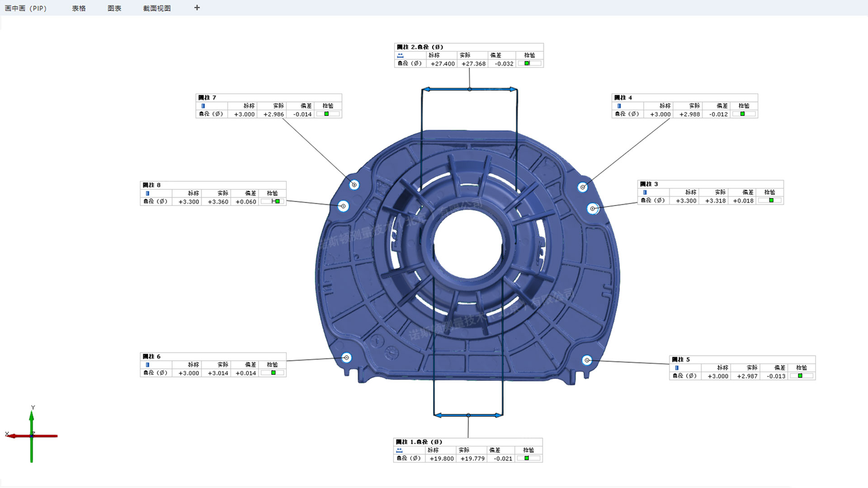Select the 圆柱 1.直径 (Ø) label title
Screen dimensions: 868x488
coord(419,442)
